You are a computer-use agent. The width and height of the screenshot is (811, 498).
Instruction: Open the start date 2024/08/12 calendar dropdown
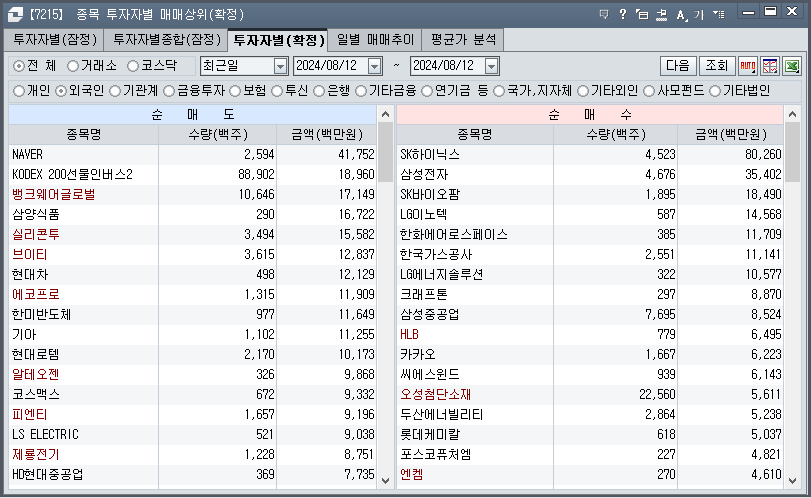374,66
